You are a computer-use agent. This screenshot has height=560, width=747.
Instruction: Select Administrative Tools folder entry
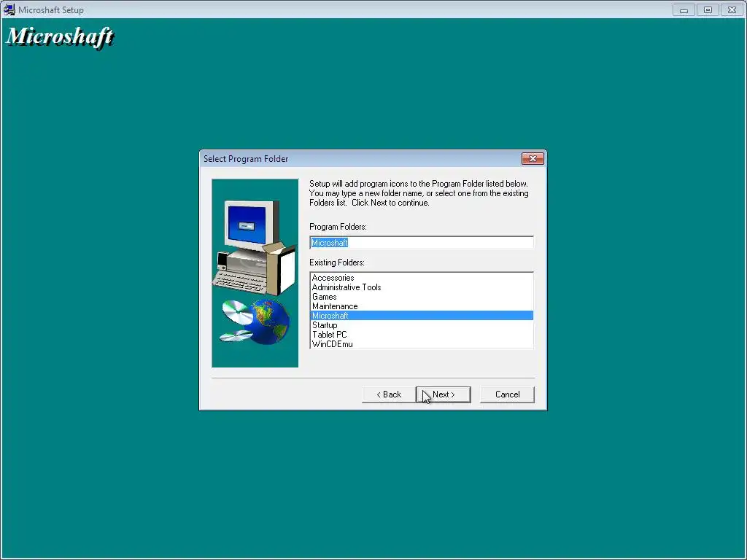(x=422, y=287)
